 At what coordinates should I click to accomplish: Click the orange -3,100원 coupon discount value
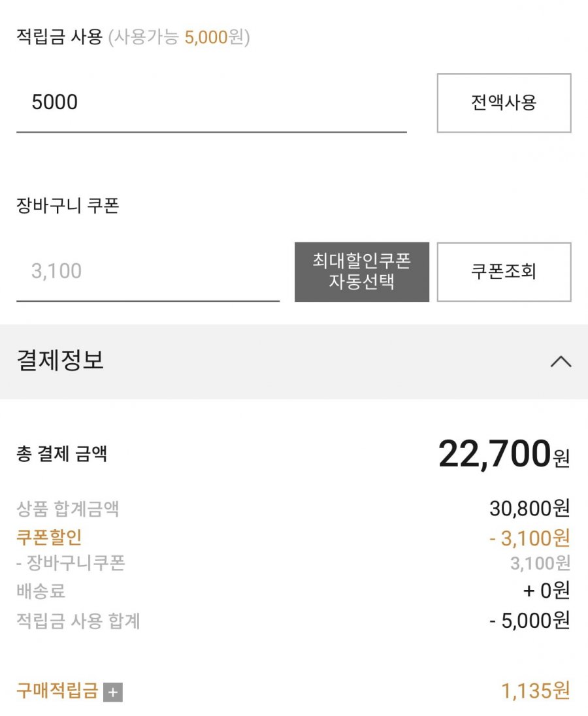pyautogui.click(x=529, y=538)
